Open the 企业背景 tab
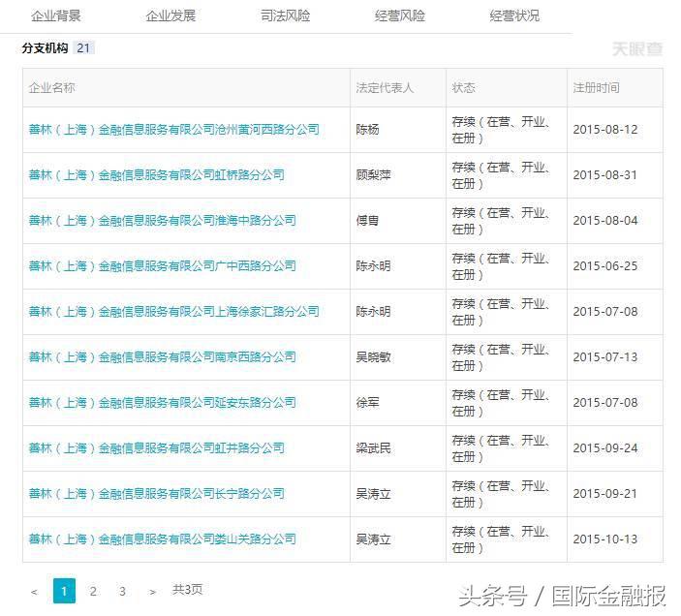The width and height of the screenshot is (681, 616). click(x=55, y=16)
